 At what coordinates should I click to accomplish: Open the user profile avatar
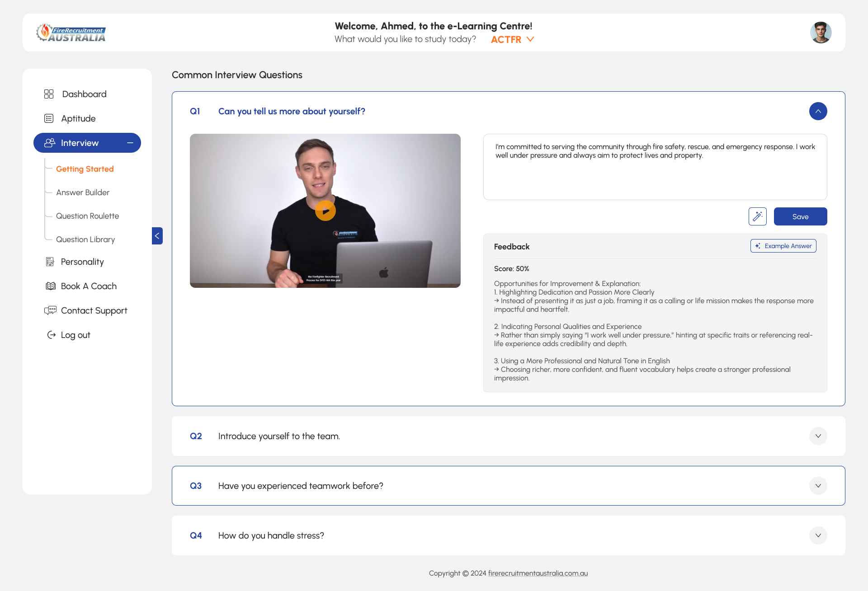pyautogui.click(x=821, y=33)
